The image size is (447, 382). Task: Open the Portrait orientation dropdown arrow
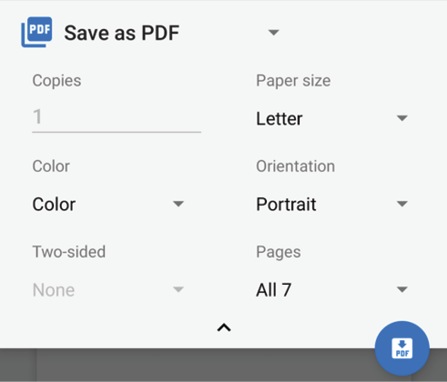[402, 204]
